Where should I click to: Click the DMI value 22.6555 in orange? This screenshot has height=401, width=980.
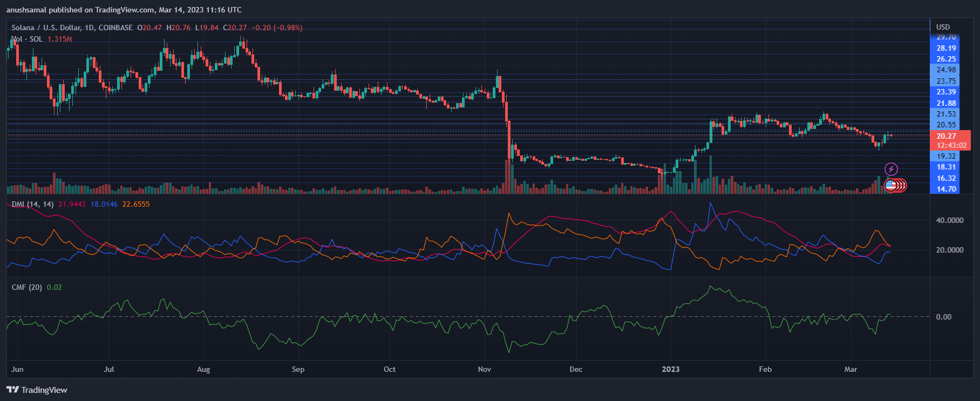click(136, 204)
